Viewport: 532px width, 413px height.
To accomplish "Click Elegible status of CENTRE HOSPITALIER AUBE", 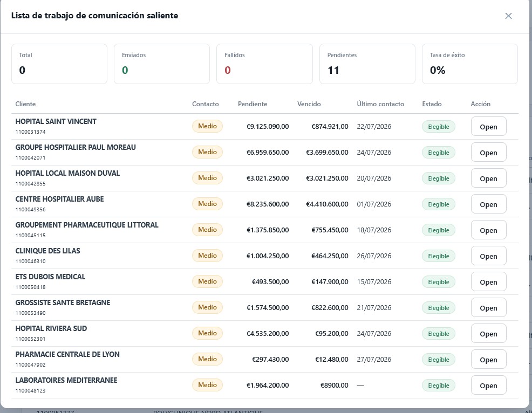I will [x=438, y=204].
